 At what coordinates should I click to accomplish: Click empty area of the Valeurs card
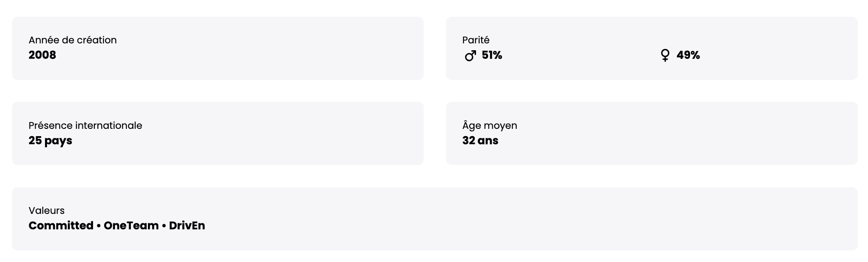[515, 219]
